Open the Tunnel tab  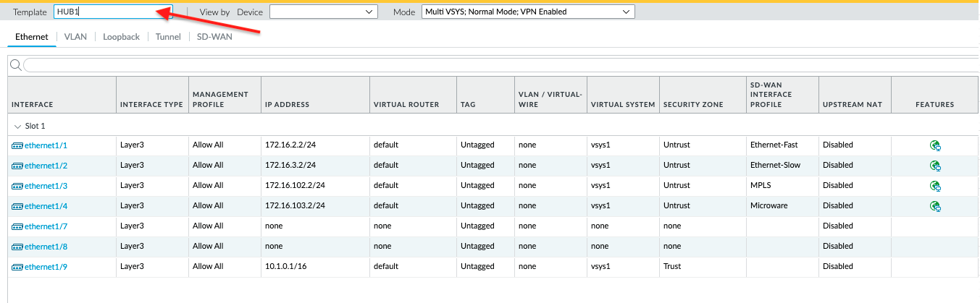[x=168, y=37]
